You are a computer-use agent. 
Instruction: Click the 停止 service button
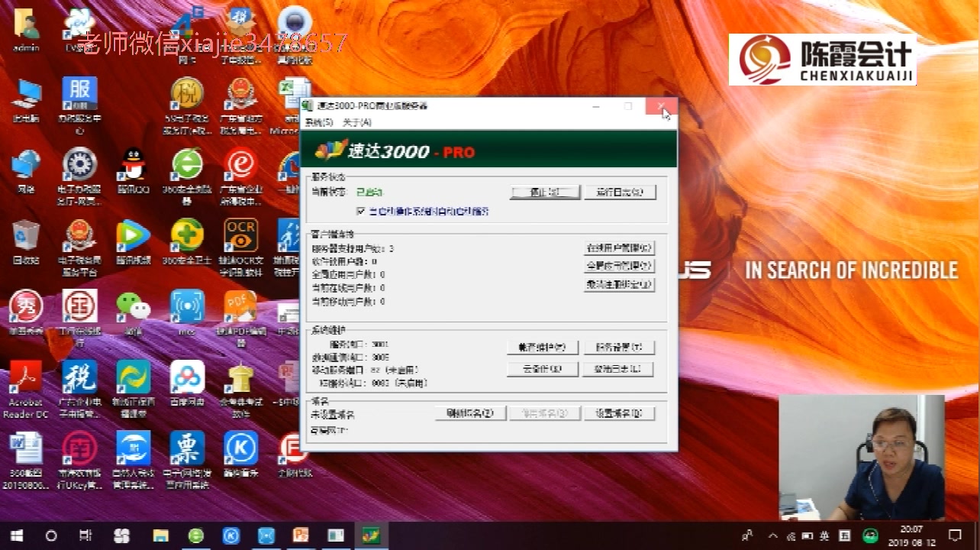(x=545, y=192)
